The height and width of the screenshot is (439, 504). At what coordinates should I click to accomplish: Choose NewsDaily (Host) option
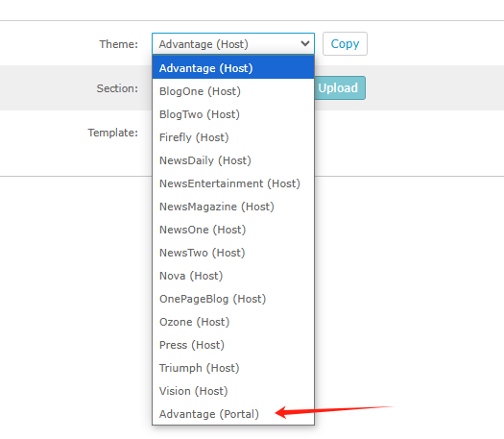233,160
